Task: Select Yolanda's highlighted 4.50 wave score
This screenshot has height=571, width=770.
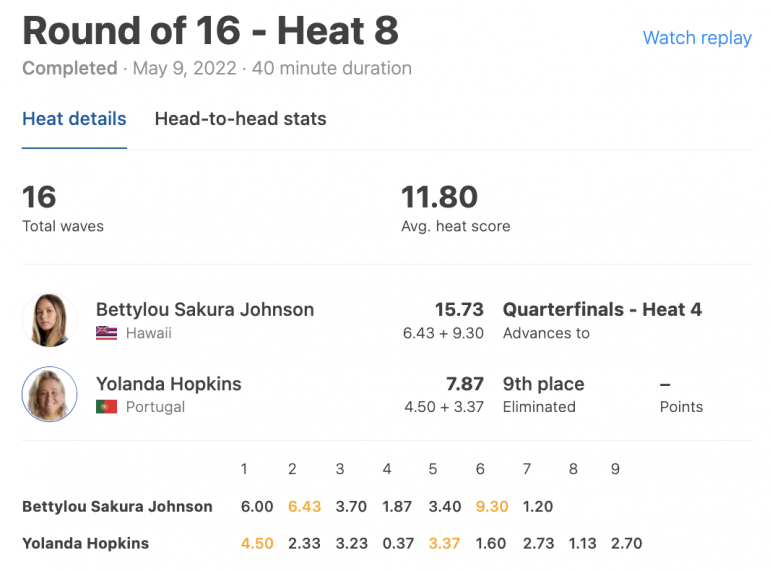Action: 257,544
